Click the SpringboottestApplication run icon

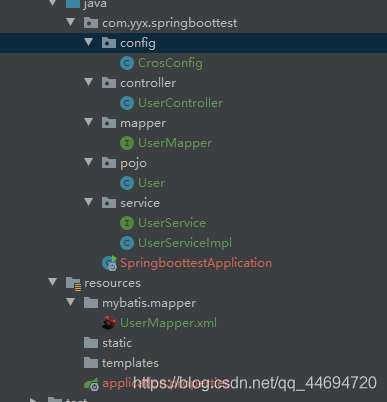click(x=109, y=263)
